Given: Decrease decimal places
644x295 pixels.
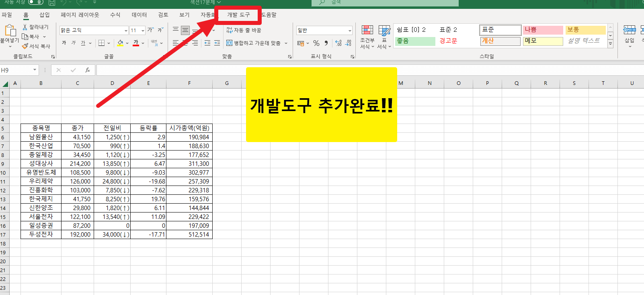Looking at the screenshot, I should tap(348, 43).
